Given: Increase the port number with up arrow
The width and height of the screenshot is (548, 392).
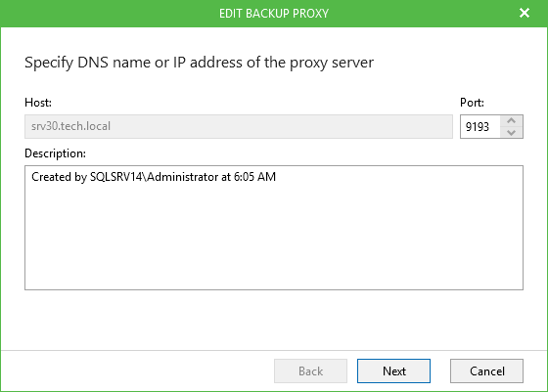Looking at the screenshot, I should click(x=511, y=121).
